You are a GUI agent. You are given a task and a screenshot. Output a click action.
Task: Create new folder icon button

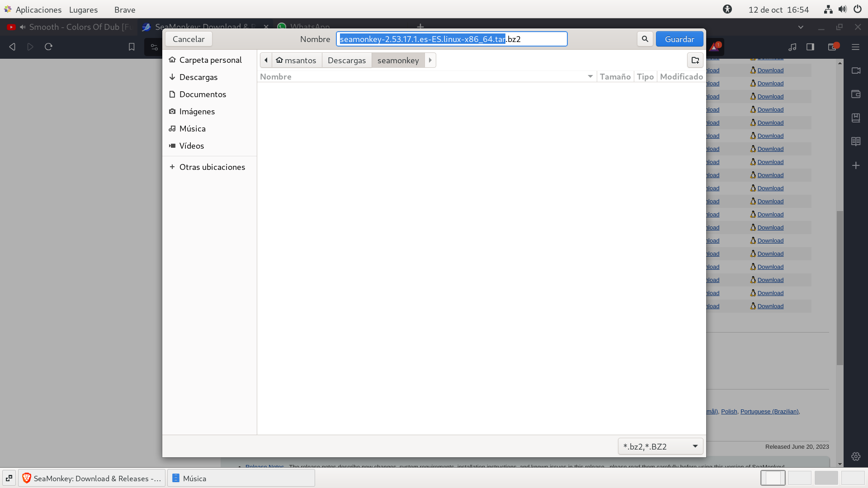695,60
